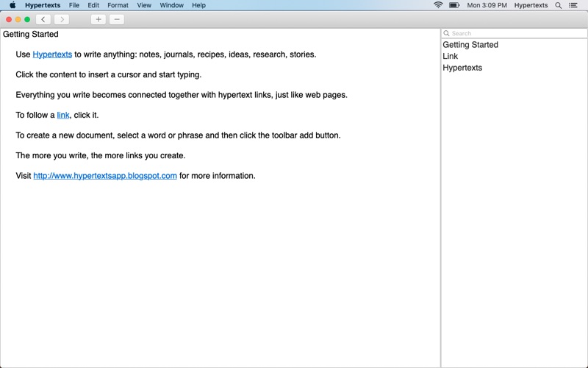Open the Hypertexts application menu
This screenshot has width=588, height=368.
[43, 5]
